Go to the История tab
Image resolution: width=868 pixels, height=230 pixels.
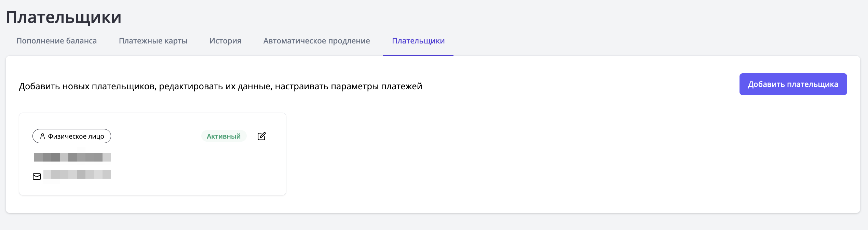point(225,41)
